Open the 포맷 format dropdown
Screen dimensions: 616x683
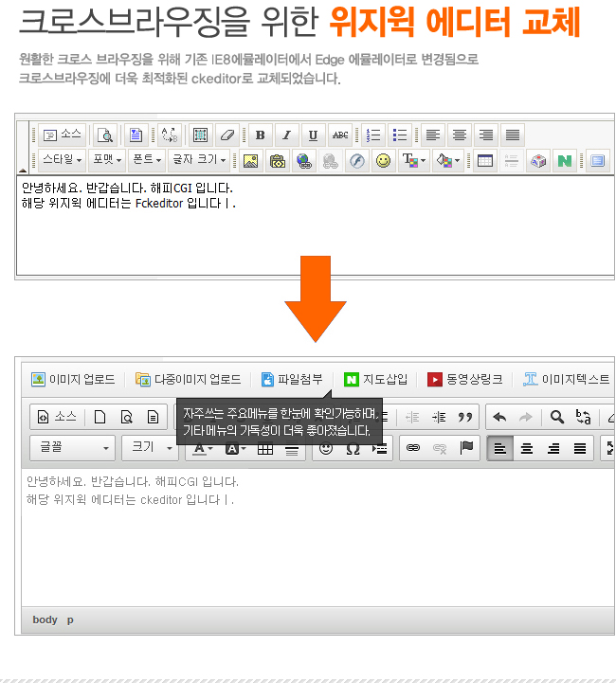107,160
